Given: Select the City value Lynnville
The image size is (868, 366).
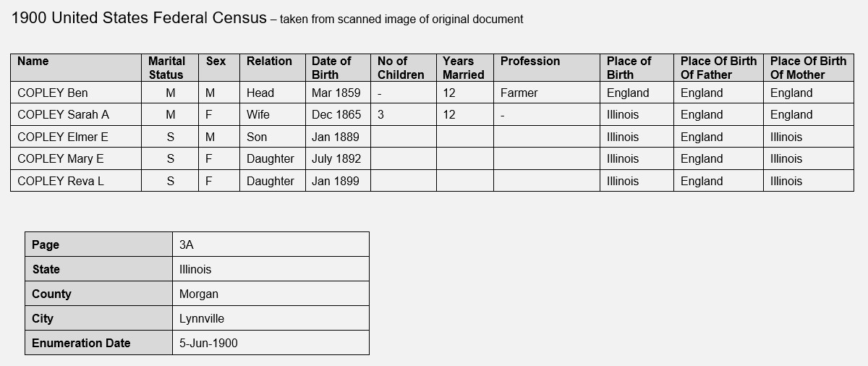Looking at the screenshot, I should [x=271, y=318].
